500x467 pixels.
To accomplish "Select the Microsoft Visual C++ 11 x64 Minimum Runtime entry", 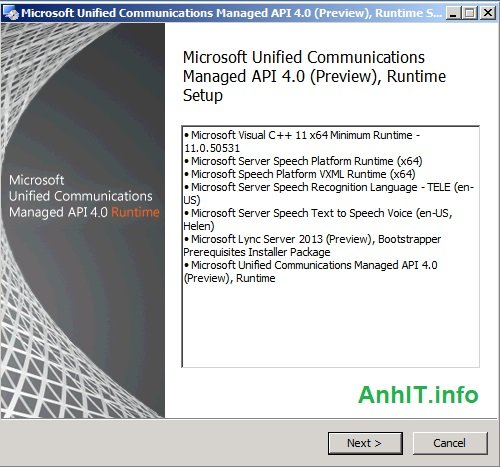I will tap(302, 142).
